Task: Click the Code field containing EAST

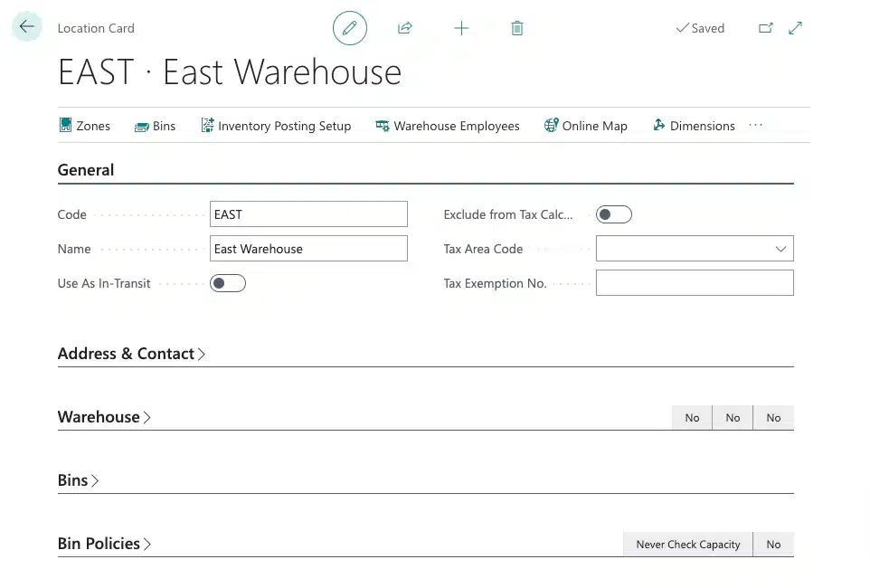Action: click(x=308, y=214)
